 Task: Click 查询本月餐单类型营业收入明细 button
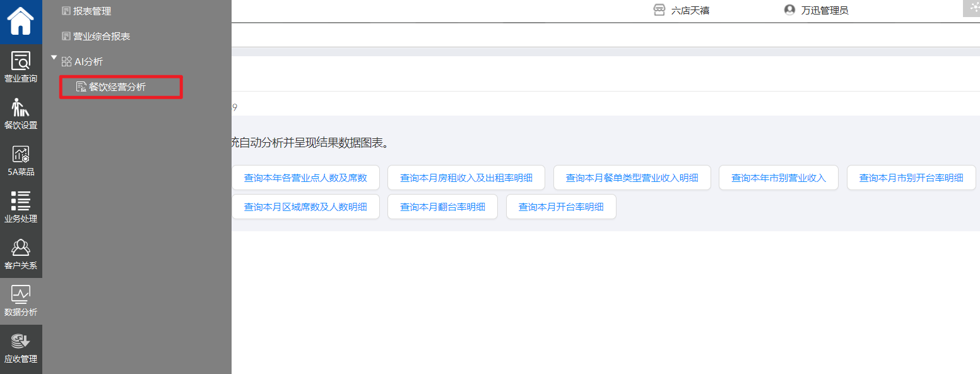[632, 178]
